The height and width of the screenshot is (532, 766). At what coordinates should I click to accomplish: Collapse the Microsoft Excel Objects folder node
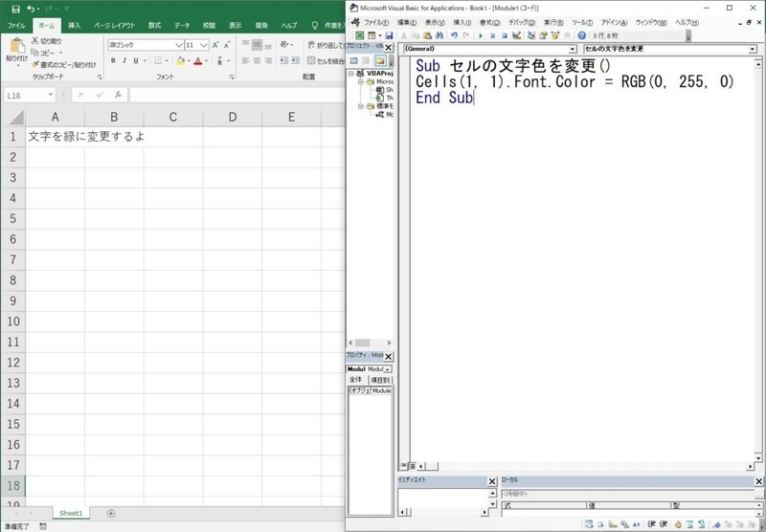[x=361, y=81]
